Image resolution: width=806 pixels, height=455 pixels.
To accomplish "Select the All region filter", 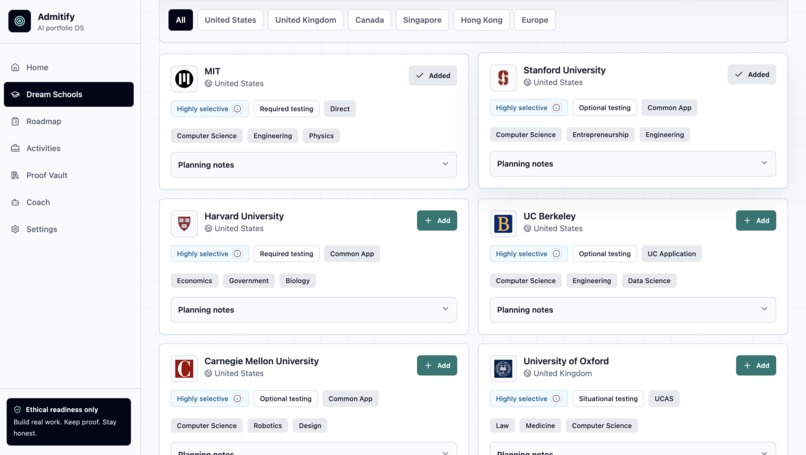I will point(180,20).
